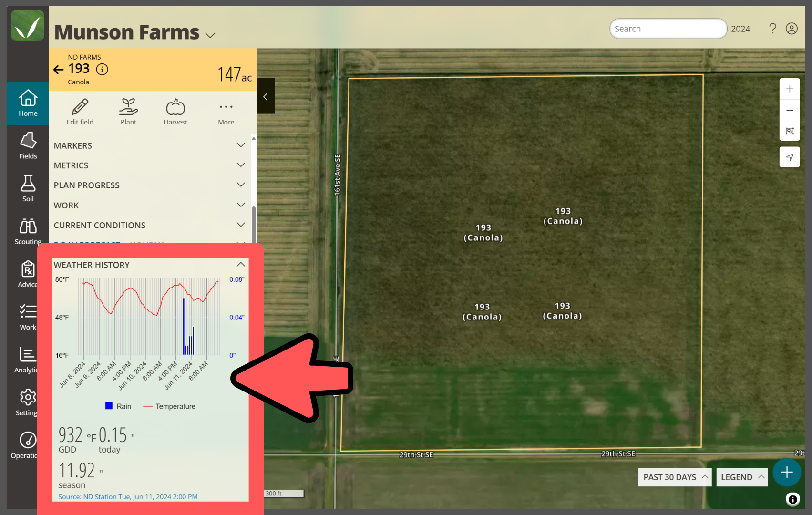Click the 300 ft map scale bar
This screenshot has width=812, height=515.
point(284,494)
